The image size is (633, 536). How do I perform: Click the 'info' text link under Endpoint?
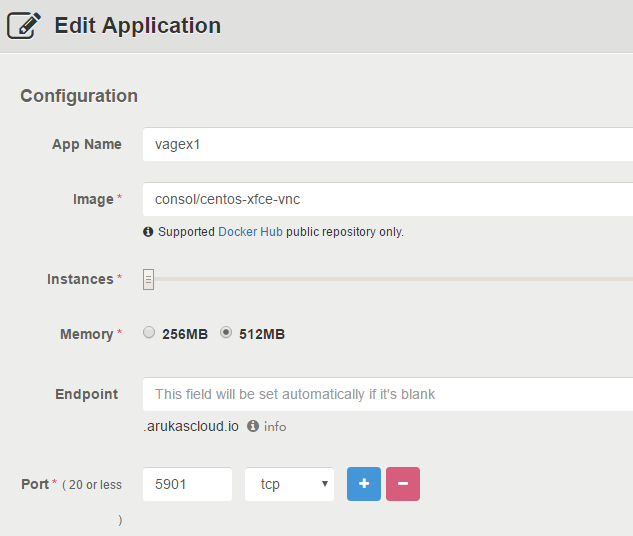click(275, 426)
